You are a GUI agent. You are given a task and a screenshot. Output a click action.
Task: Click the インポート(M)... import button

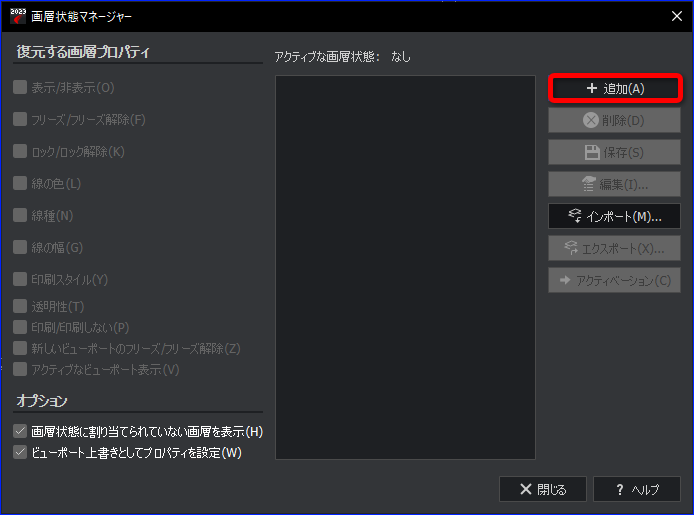(x=614, y=216)
